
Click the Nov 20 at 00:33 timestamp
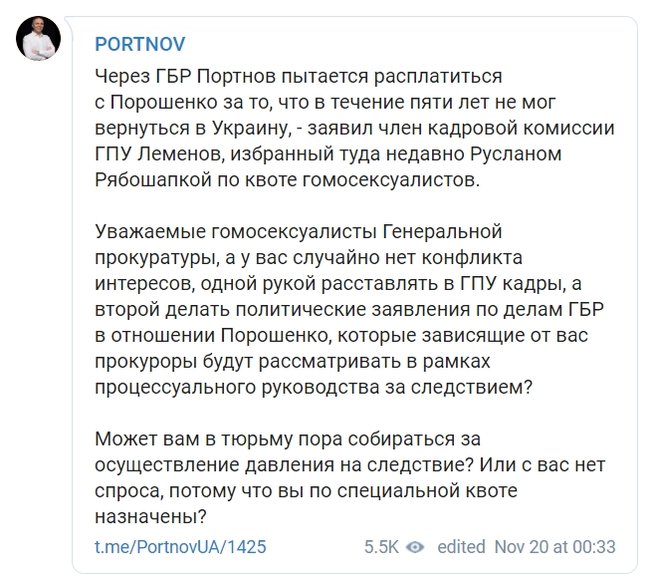[555, 547]
